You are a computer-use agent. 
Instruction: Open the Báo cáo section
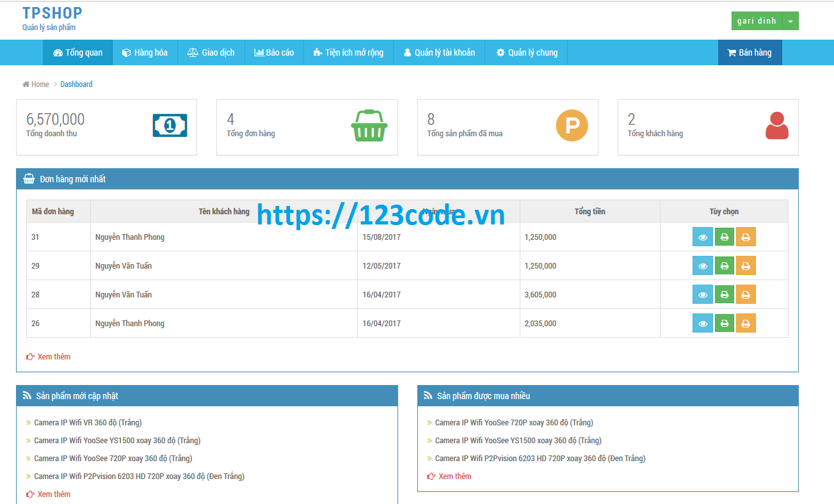click(274, 52)
